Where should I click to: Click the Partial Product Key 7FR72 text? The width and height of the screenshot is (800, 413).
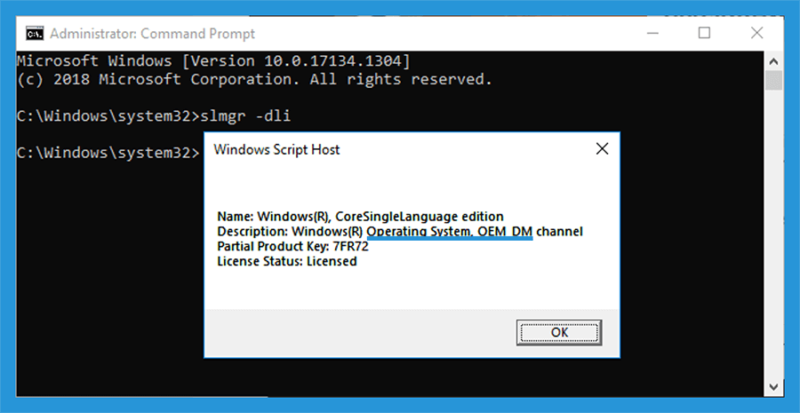293,247
